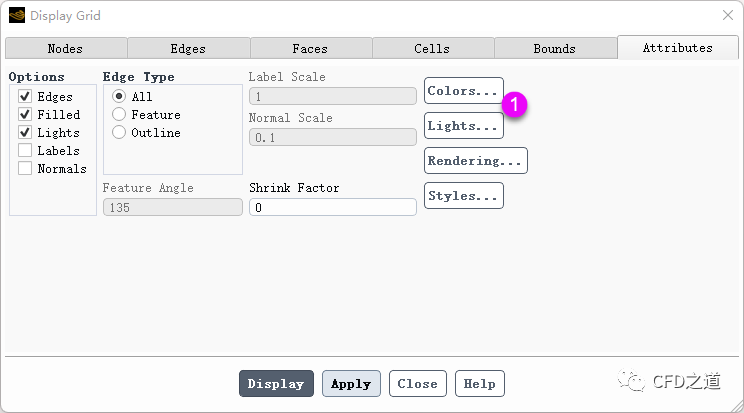Open the Colors settings dialog
Screen dimensions: 744x413
(x=463, y=91)
